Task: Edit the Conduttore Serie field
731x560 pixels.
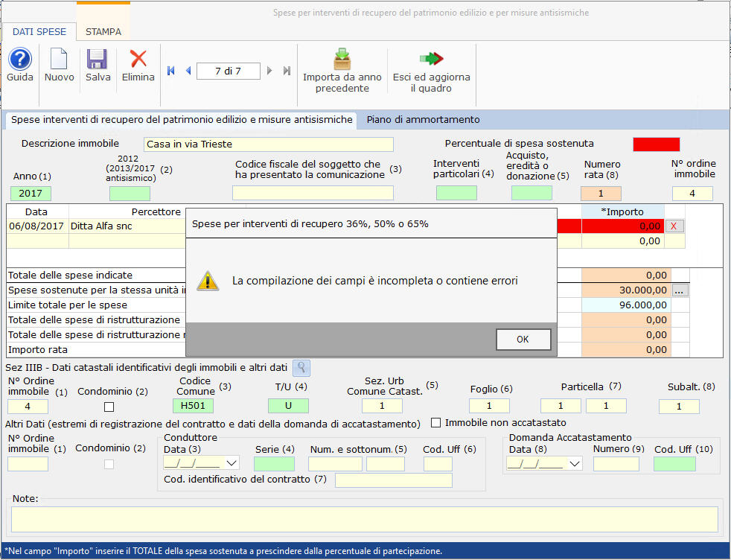Action: pos(274,464)
